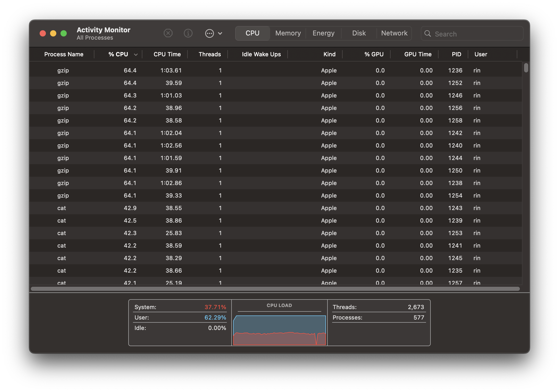The image size is (559, 392).
Task: Click the vertical scrollbar thumb
Action: click(x=526, y=68)
